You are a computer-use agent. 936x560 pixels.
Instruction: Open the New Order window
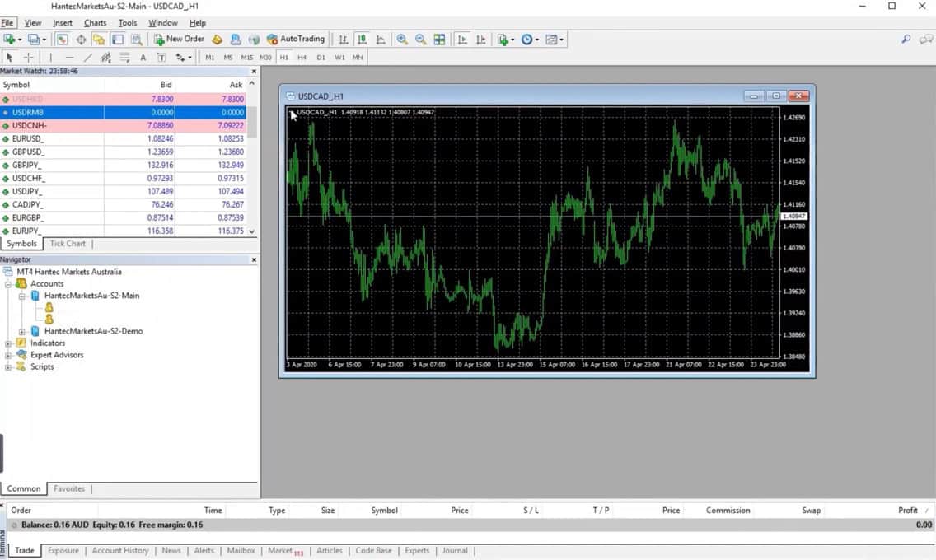(x=180, y=39)
